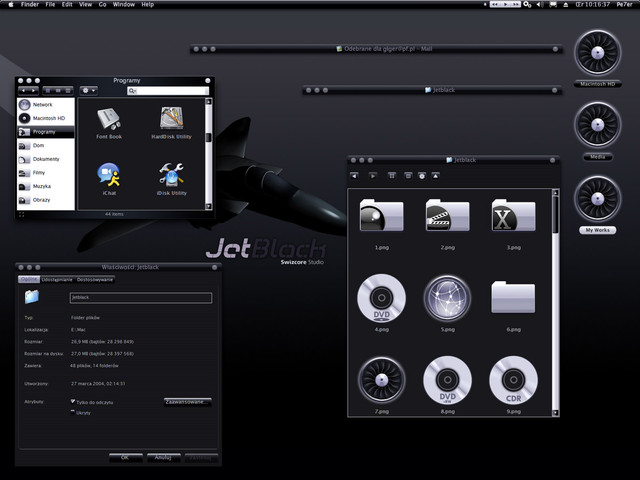
Task: Open the Finder menu
Action: [x=30, y=4]
